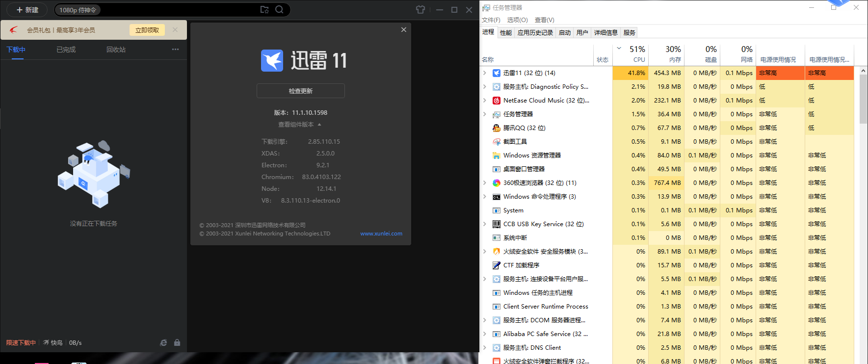Switch to the 回收站 tab
Screen dimensions: 868x364
[x=116, y=50]
